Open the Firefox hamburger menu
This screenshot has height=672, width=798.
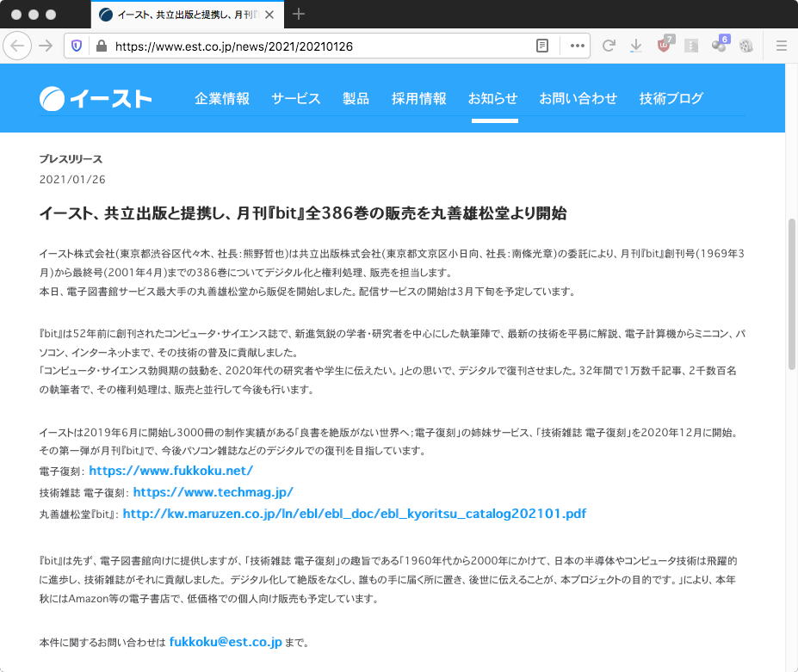(x=781, y=46)
